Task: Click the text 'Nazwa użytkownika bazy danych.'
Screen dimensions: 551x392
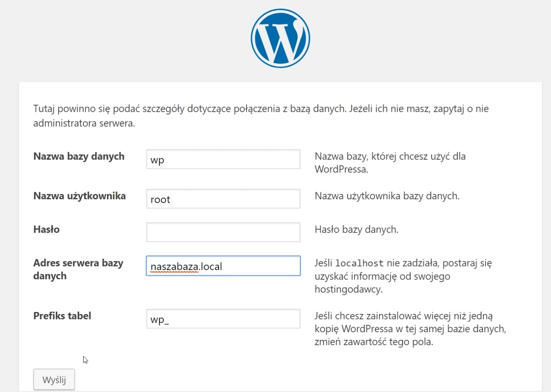Action: point(387,196)
